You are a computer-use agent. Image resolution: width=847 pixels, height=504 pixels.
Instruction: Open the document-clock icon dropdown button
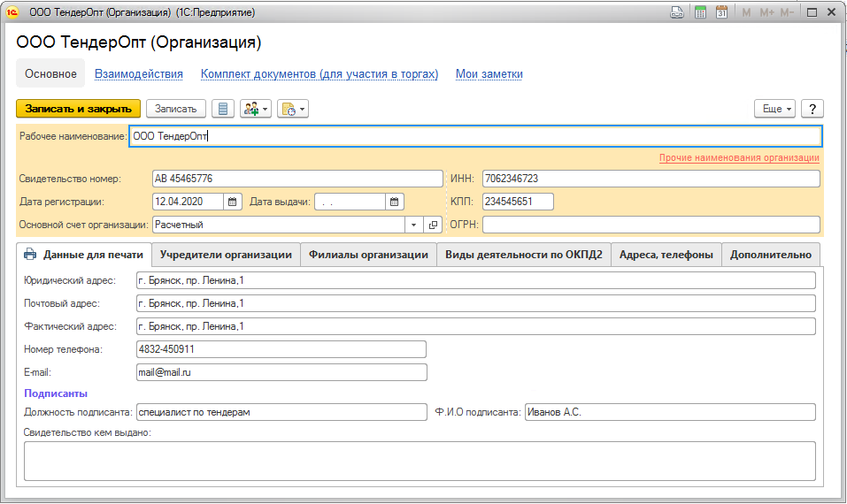(293, 109)
